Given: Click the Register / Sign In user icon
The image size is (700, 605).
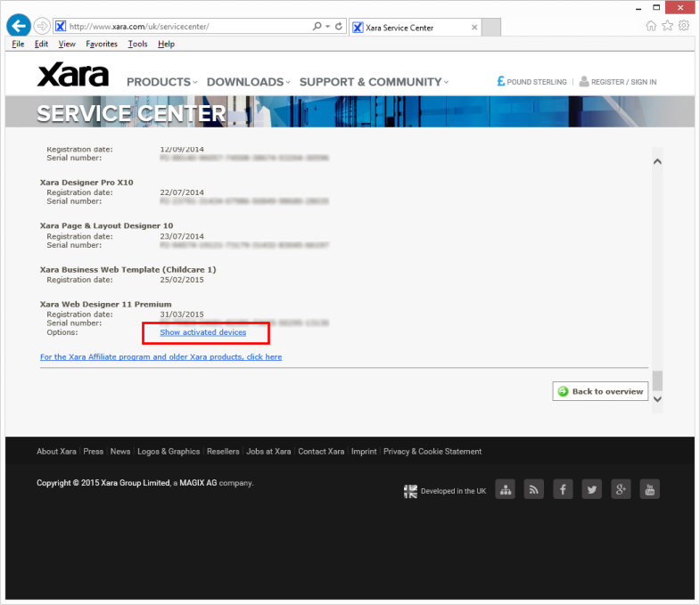Looking at the screenshot, I should [583, 81].
